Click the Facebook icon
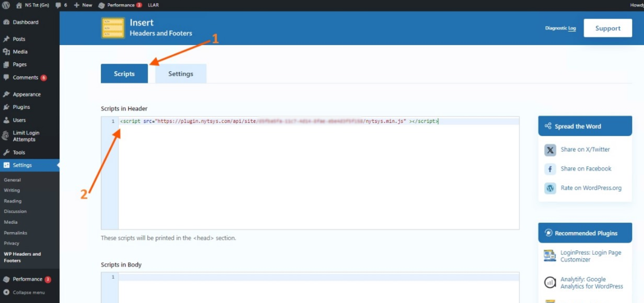 pos(550,169)
